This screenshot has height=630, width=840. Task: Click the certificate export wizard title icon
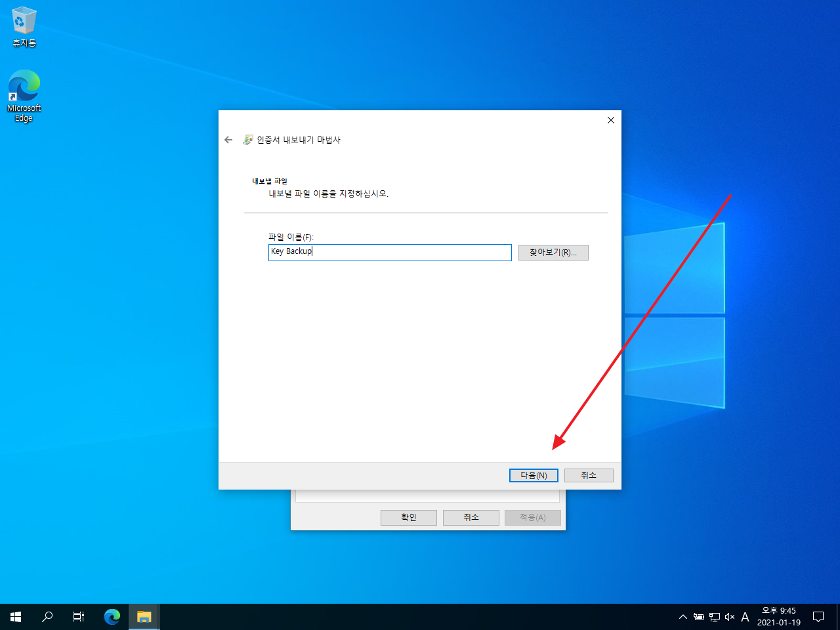tap(248, 140)
